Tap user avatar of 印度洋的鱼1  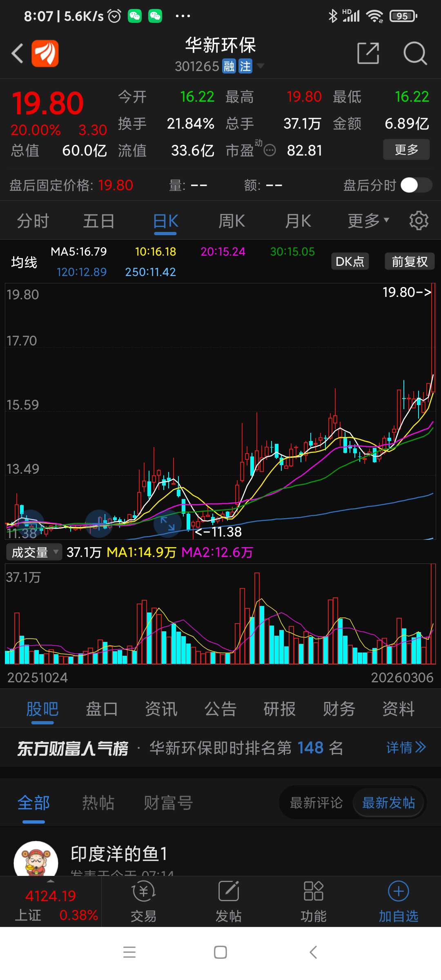tap(36, 859)
